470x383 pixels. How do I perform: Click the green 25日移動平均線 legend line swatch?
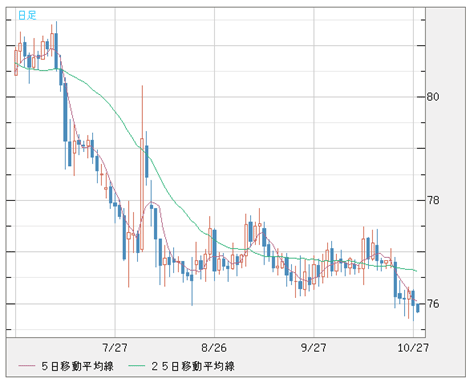137,366
